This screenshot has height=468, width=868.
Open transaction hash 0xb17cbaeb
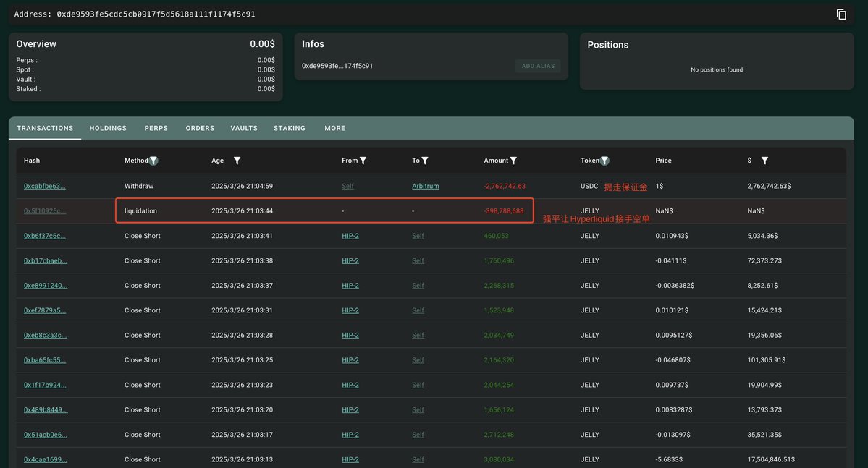(x=46, y=260)
